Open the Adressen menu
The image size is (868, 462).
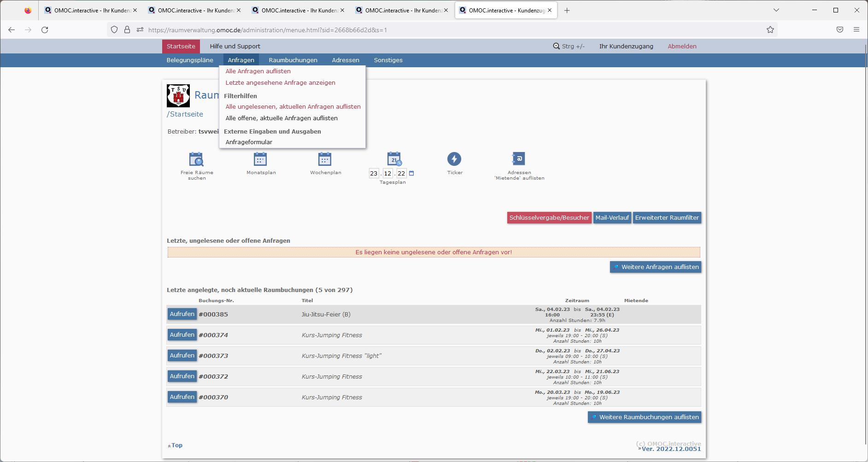[x=346, y=60]
